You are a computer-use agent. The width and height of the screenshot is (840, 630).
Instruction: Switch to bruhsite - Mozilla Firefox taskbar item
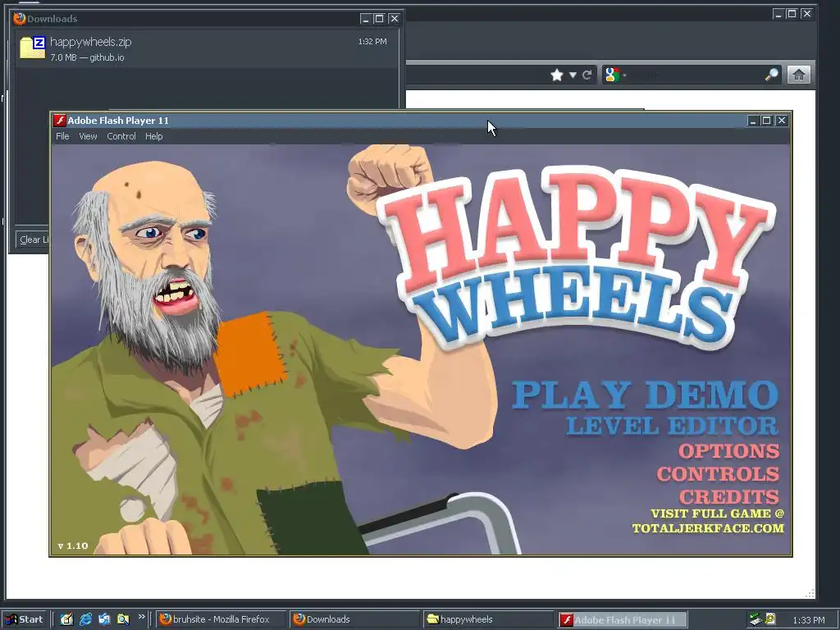(221, 619)
